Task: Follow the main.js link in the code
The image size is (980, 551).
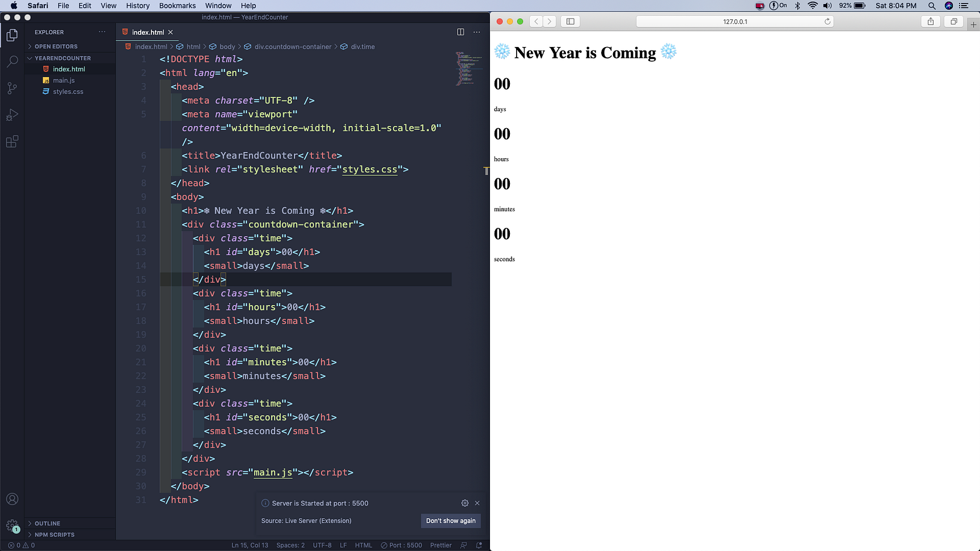Action: click(x=273, y=472)
